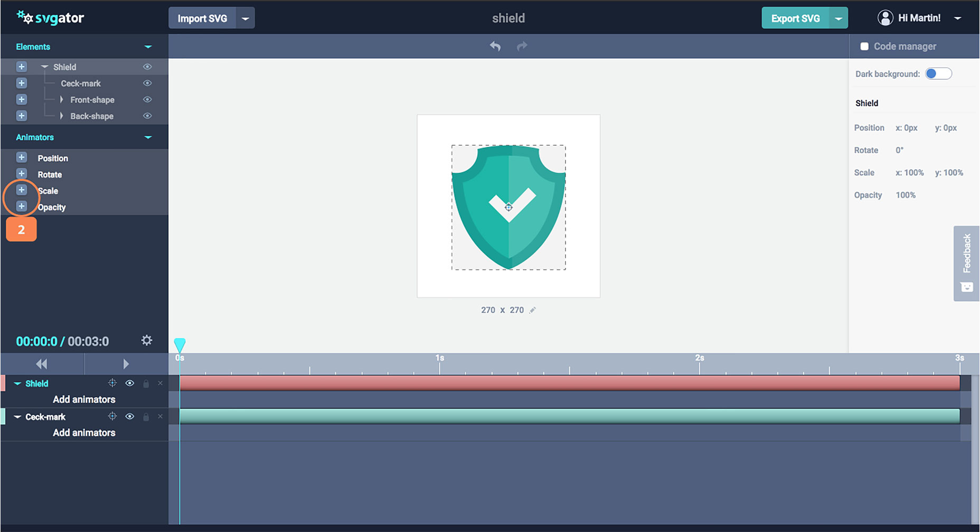Rewind the animation to start
This screenshot has width=980, height=532.
coord(42,364)
